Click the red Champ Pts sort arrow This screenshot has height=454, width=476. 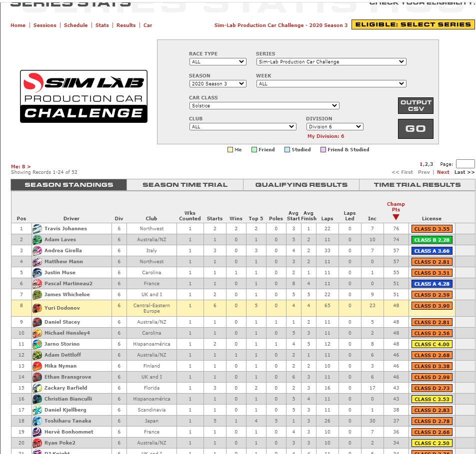[x=395, y=217]
